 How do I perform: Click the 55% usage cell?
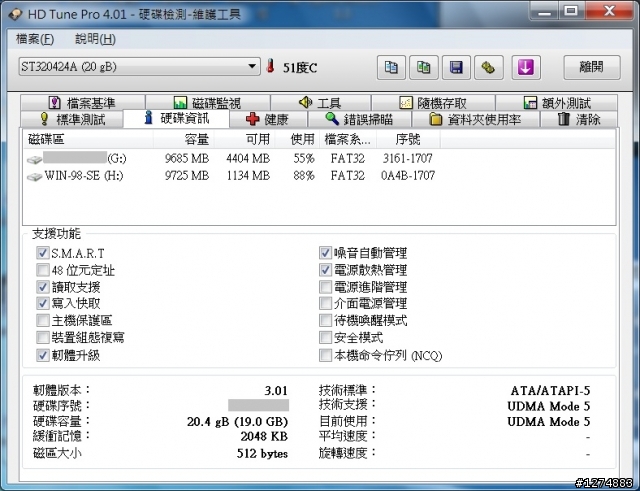coord(304,158)
